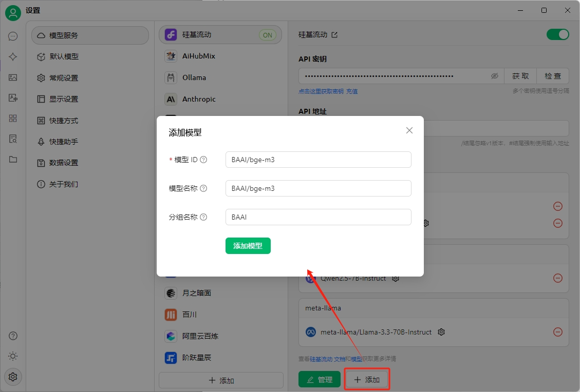The height and width of the screenshot is (392, 580).
Task: Click the 分组名称 help icon
Action: pos(203,217)
